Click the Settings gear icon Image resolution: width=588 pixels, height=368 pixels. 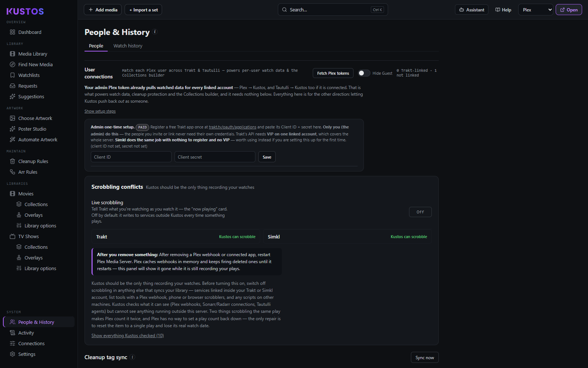(x=12, y=354)
